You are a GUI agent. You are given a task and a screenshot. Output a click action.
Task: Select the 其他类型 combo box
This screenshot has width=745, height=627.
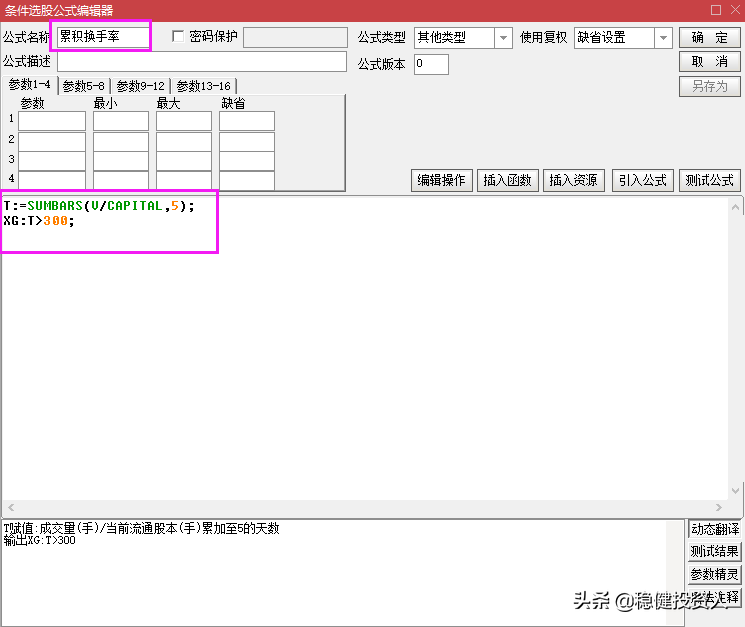463,38
